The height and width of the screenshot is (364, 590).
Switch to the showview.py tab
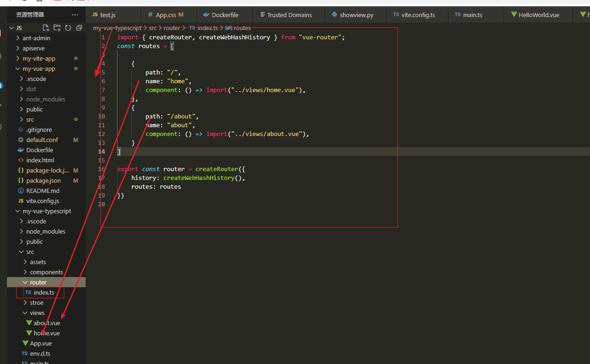pyautogui.click(x=356, y=15)
